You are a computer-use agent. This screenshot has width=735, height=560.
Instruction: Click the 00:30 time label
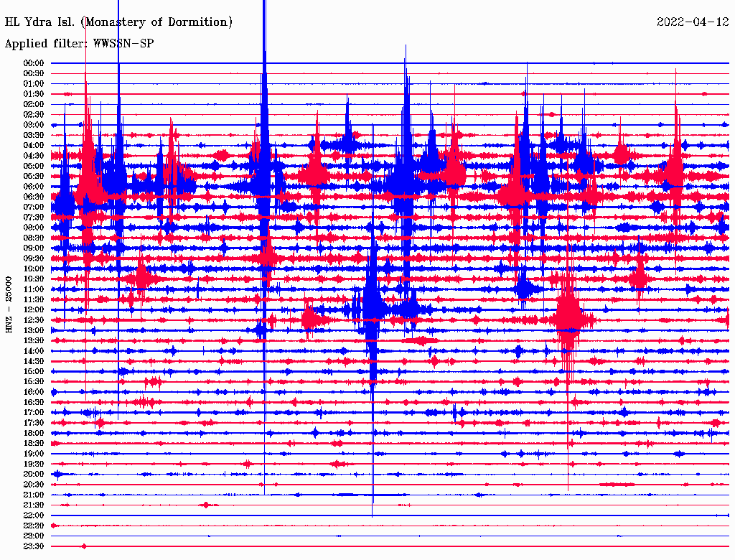(x=33, y=73)
